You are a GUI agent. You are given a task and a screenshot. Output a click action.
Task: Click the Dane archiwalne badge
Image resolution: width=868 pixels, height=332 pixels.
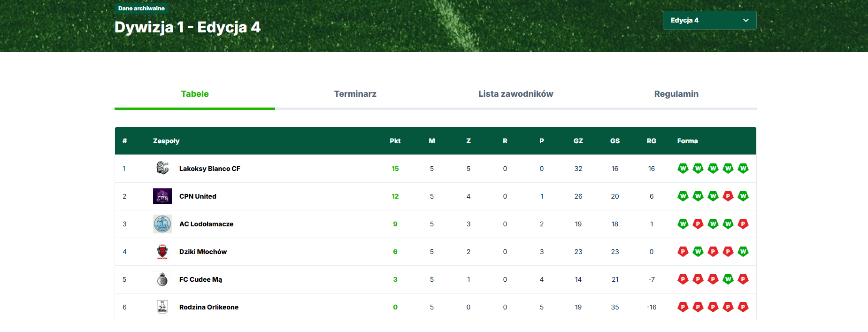pos(141,8)
